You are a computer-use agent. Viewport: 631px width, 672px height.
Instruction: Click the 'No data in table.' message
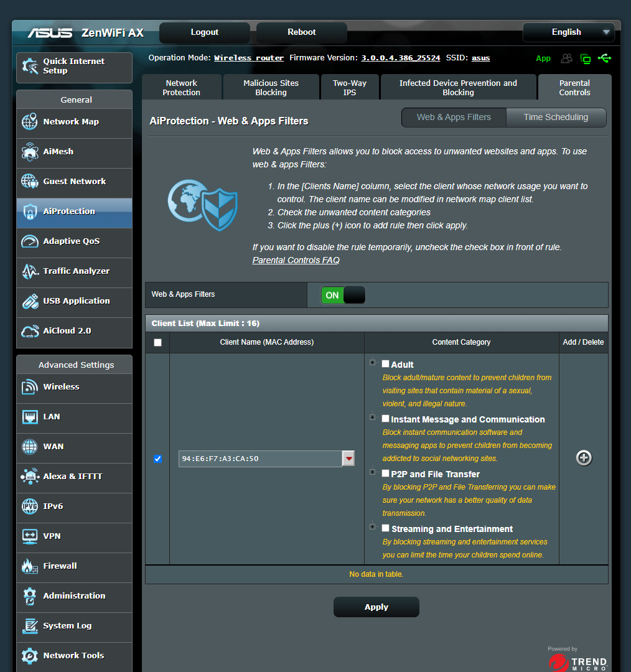point(376,574)
